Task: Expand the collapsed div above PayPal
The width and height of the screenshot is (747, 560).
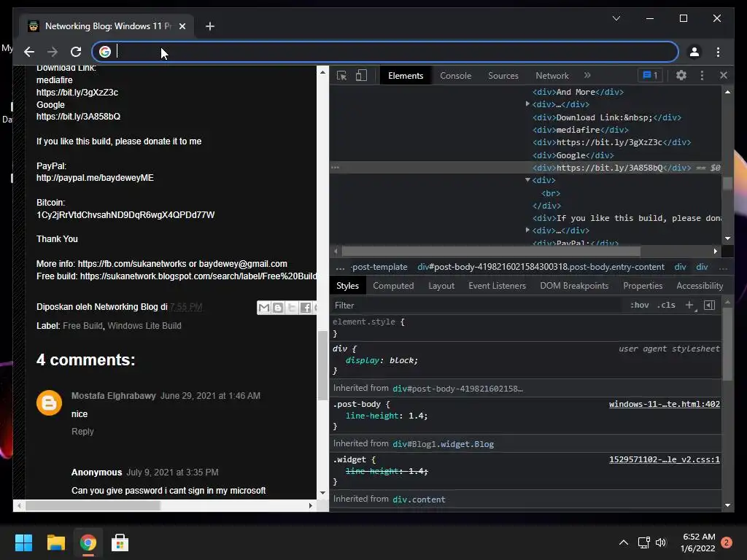Action: pyautogui.click(x=527, y=230)
